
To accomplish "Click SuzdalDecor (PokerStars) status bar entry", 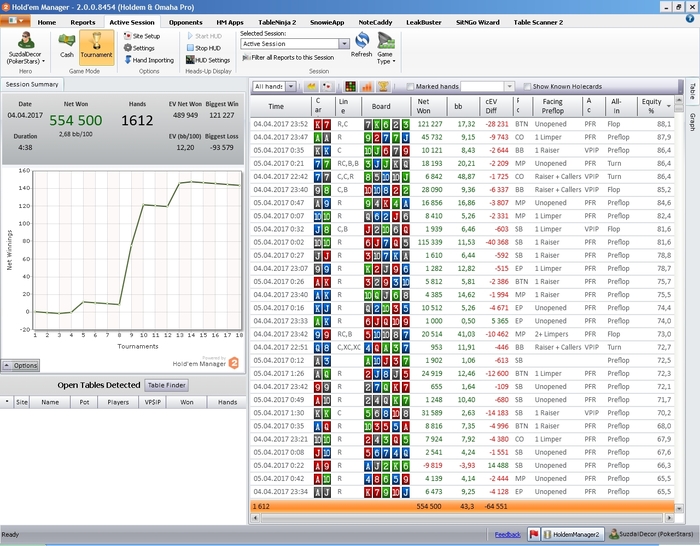I will (652, 534).
